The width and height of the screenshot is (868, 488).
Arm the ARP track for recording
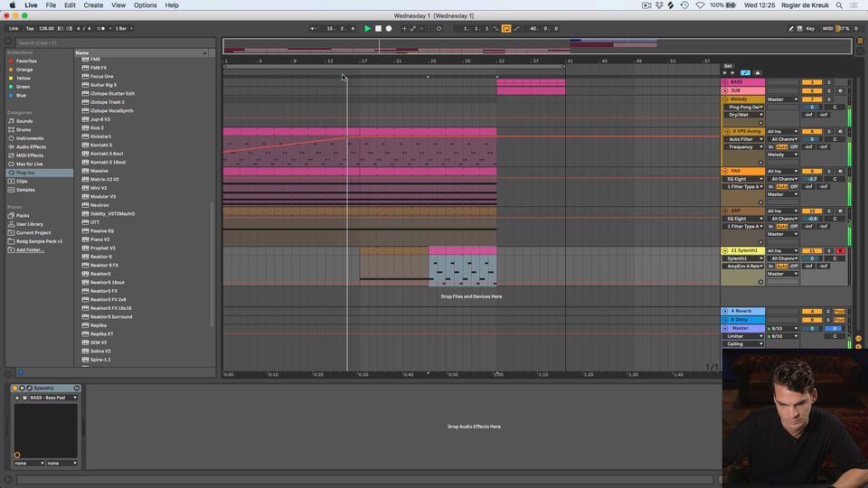tap(840, 211)
